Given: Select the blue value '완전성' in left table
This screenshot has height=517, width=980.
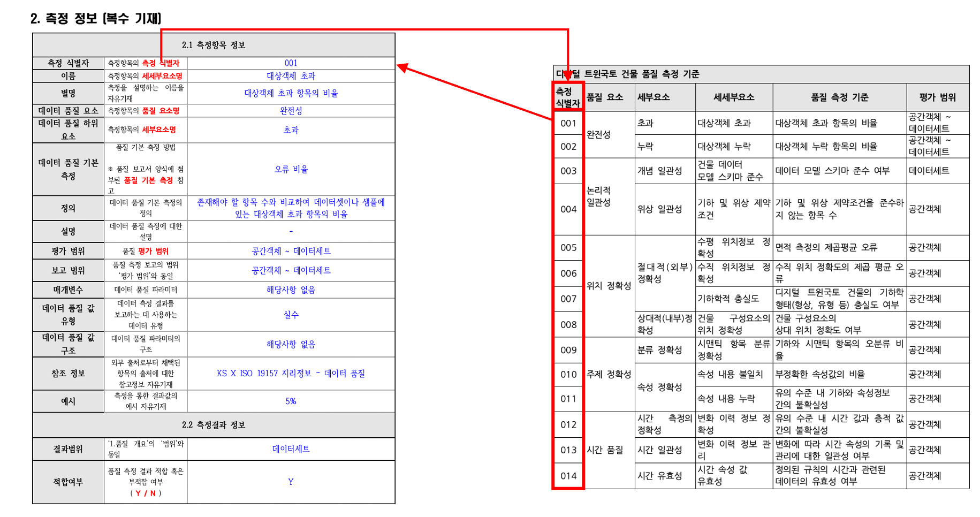Looking at the screenshot, I should coord(291,111).
